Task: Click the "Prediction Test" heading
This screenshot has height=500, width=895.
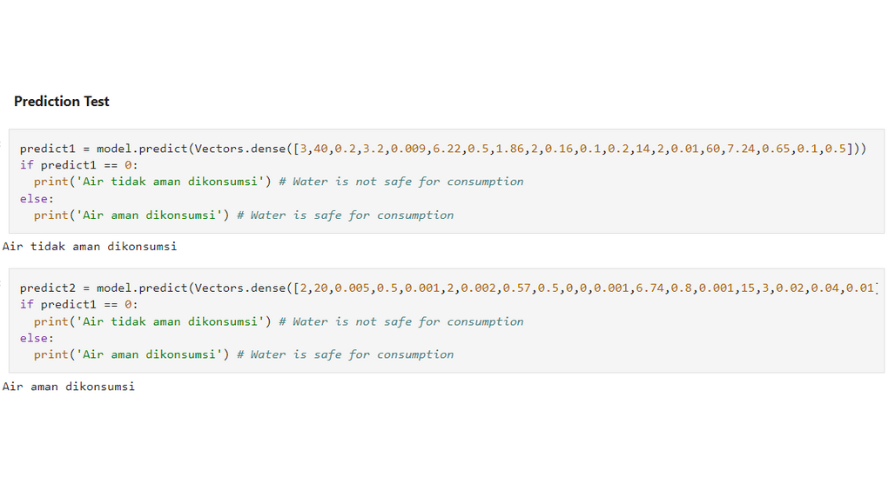Action: (x=62, y=101)
